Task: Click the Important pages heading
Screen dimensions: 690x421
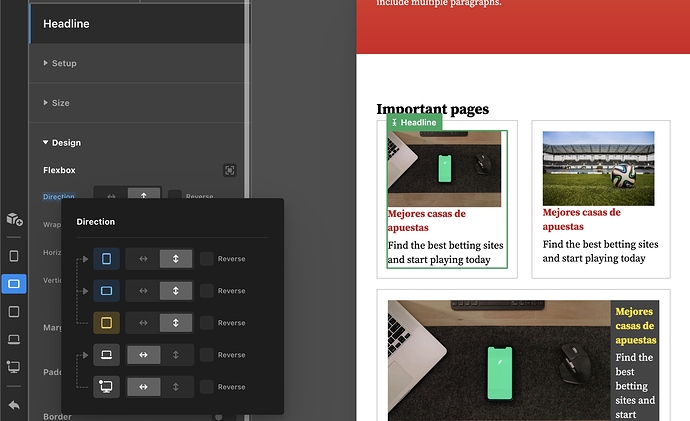Action: click(x=433, y=109)
